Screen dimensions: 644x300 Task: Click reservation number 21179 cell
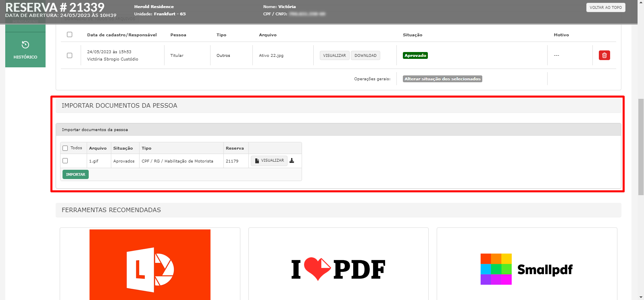click(232, 161)
